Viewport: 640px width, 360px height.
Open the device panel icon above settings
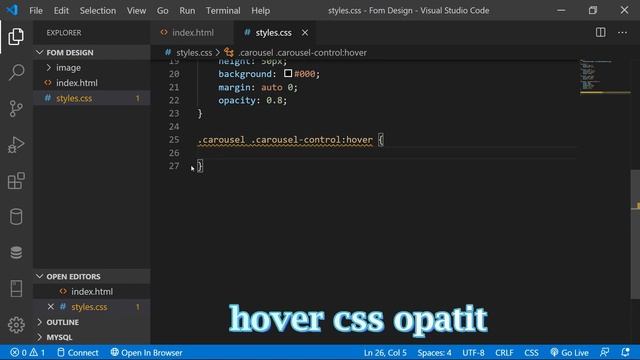click(x=16, y=288)
